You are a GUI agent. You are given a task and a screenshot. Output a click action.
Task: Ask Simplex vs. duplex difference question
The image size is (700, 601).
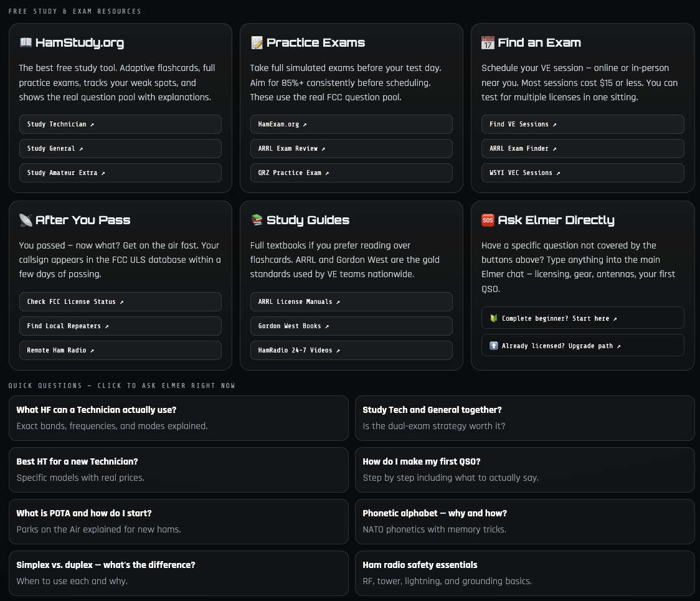tap(179, 574)
